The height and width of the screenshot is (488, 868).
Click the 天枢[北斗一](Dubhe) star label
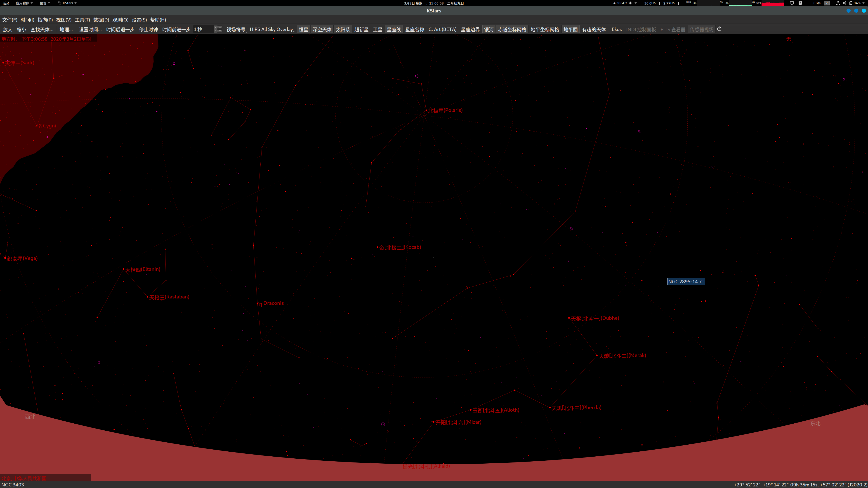595,318
